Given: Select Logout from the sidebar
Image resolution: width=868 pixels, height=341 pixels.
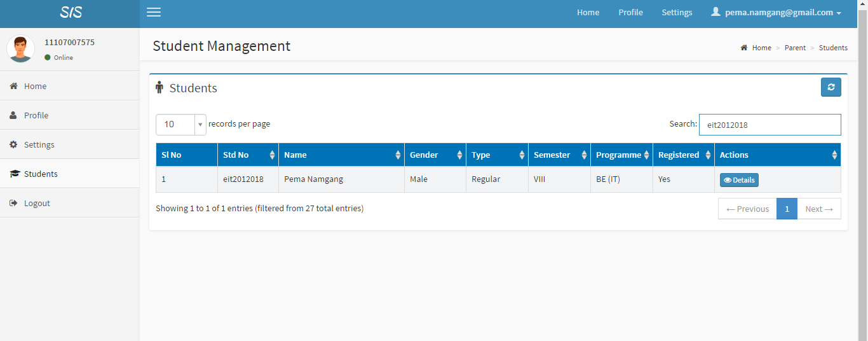Looking at the screenshot, I should pyautogui.click(x=37, y=203).
